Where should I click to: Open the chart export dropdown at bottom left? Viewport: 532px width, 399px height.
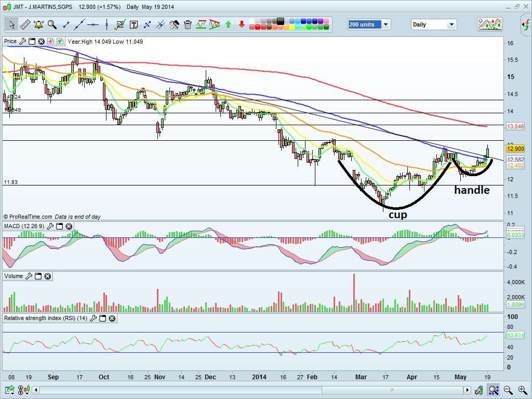10,390
